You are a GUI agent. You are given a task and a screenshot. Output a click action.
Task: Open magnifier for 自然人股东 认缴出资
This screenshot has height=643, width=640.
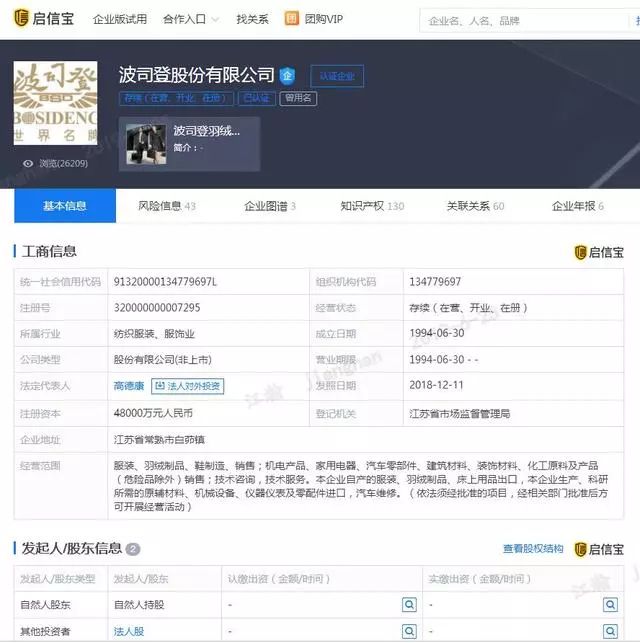409,604
